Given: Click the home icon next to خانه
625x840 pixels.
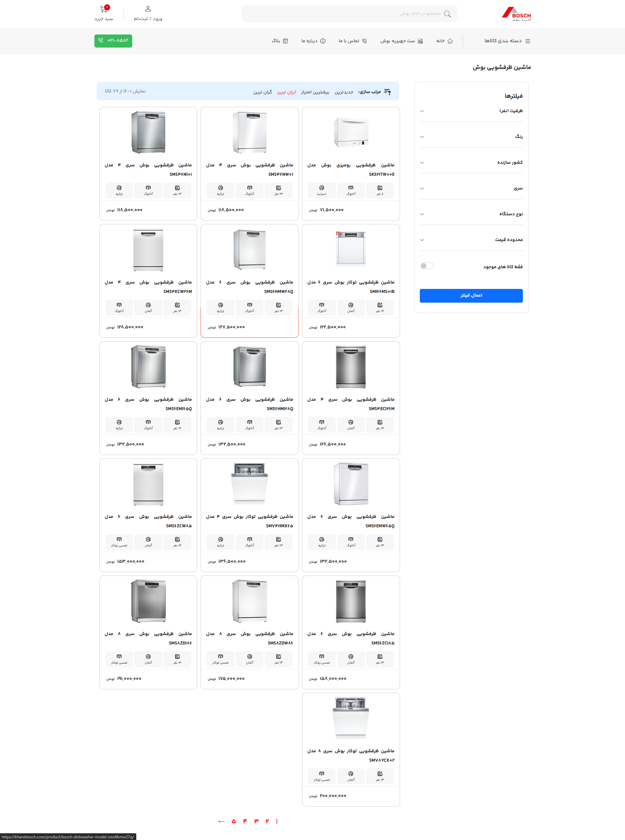Looking at the screenshot, I should click(450, 41).
